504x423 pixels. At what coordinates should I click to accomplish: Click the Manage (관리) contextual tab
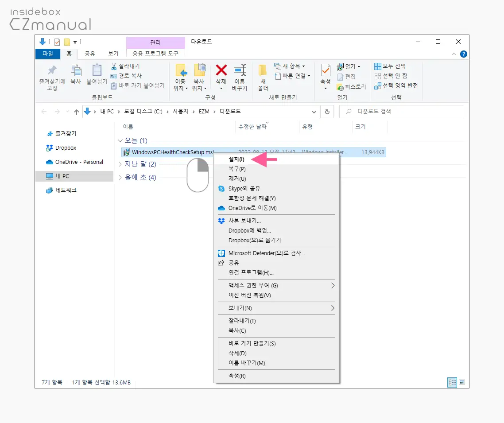tap(155, 43)
